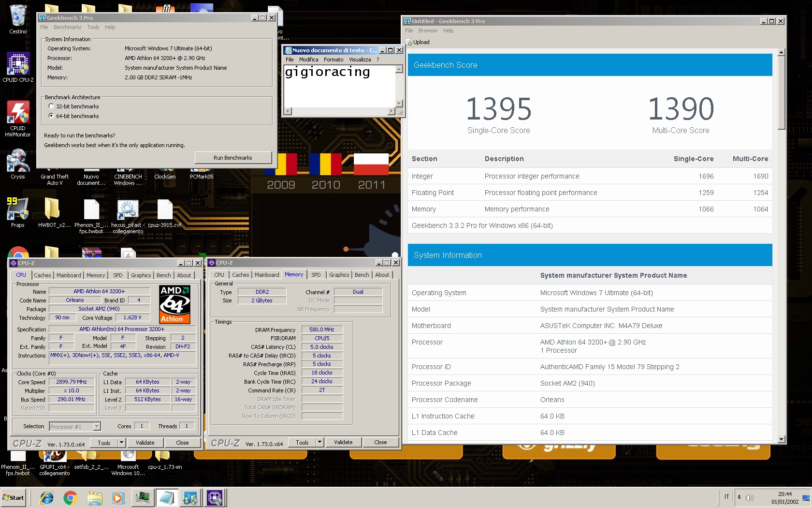Select 64-bit benchmarks radio button

coord(51,116)
